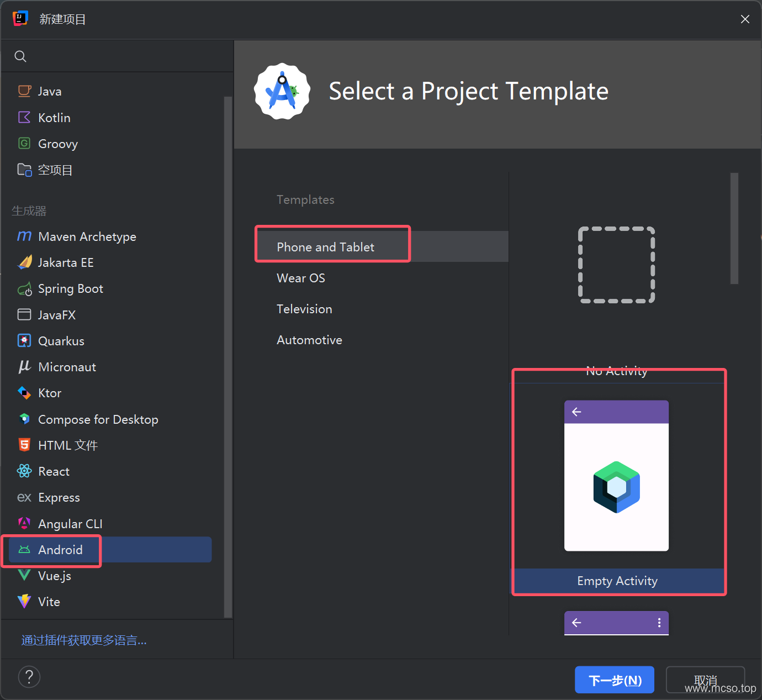
Task: Choose the Groovy project type
Action: (110, 144)
